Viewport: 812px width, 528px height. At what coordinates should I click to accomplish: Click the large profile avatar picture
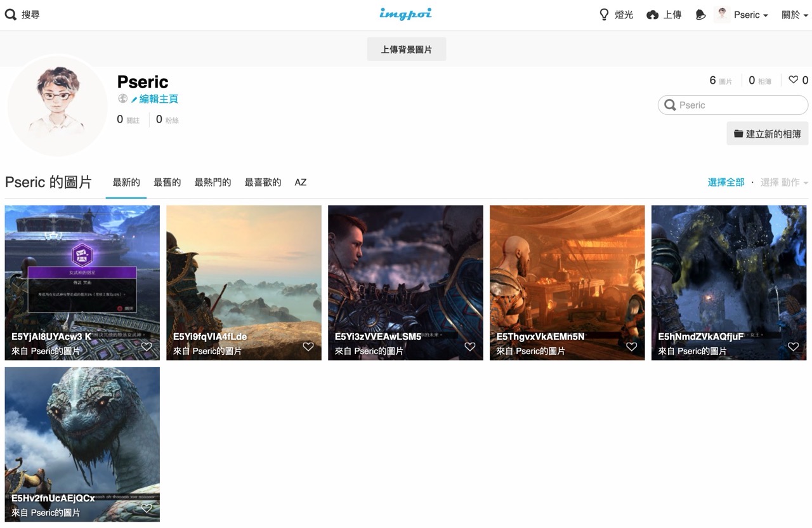[x=58, y=106]
